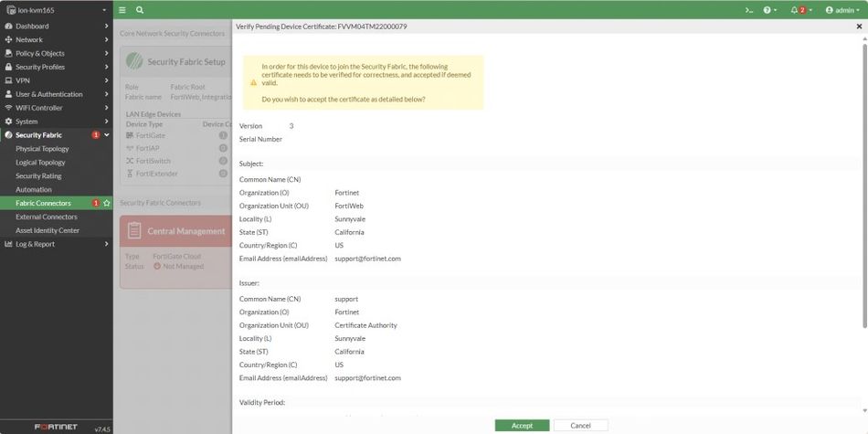
Task: Click the VPN monitor icon
Action: click(8, 80)
